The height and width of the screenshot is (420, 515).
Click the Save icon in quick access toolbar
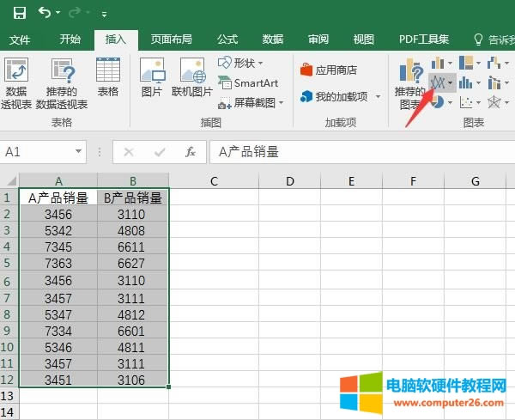pos(19,13)
